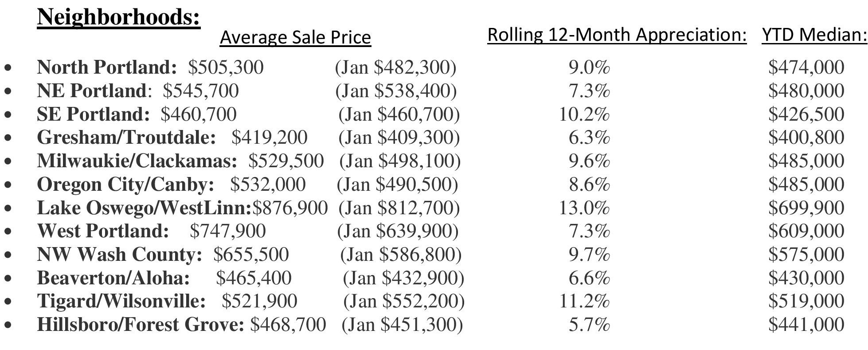868x350 pixels.
Task: Select NW Wash County label
Action: point(120,255)
